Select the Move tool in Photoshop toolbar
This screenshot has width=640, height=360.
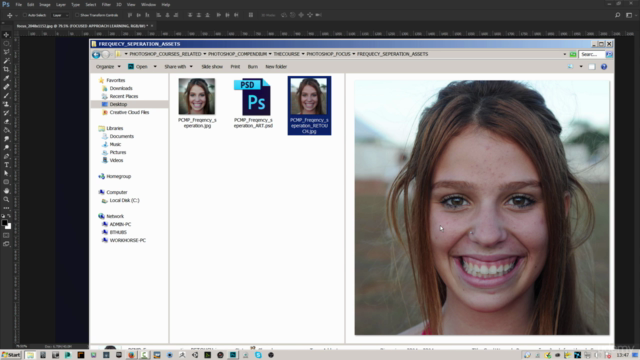pyautogui.click(x=6, y=35)
